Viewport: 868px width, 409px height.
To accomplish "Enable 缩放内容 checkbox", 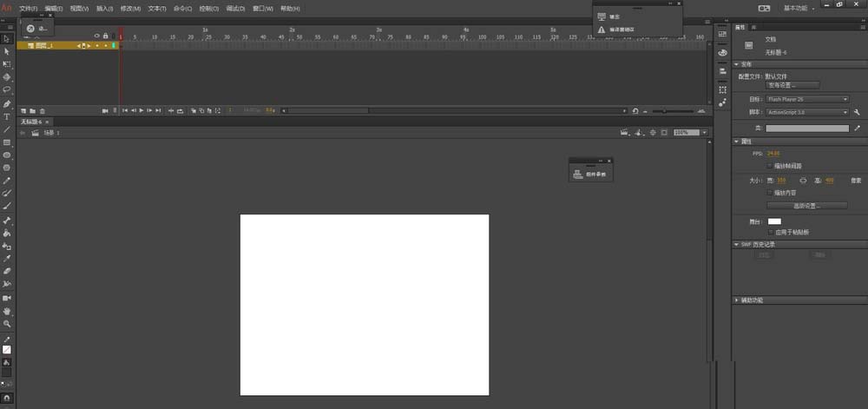I will (769, 193).
